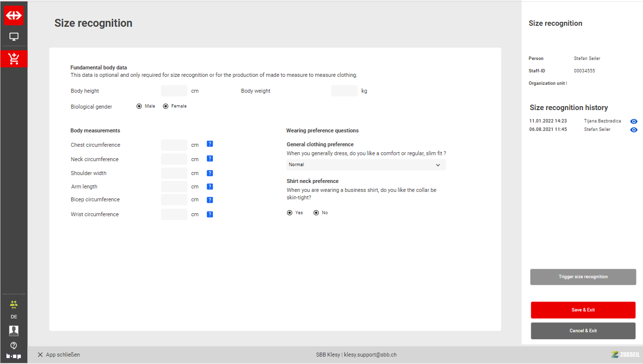
Task: Click App schließen to close app
Action: (x=59, y=355)
